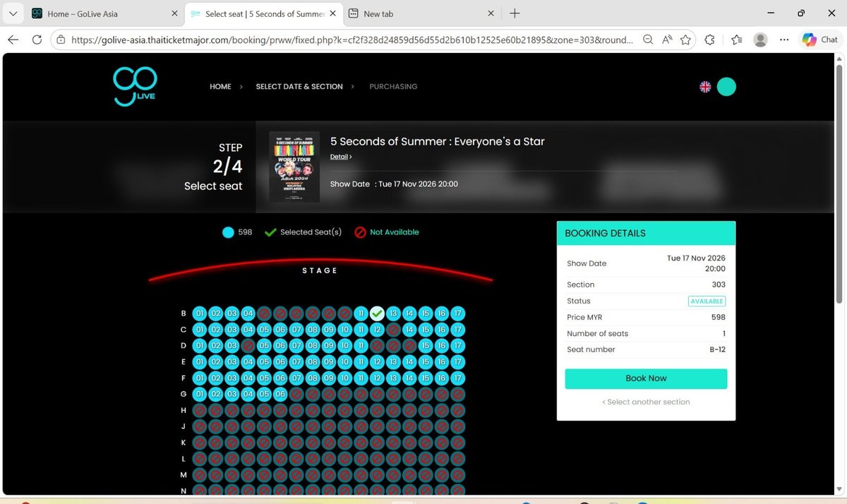Switch to Home – GoLive Asia tab
Viewport: 847px width, 504px height.
click(x=104, y=13)
